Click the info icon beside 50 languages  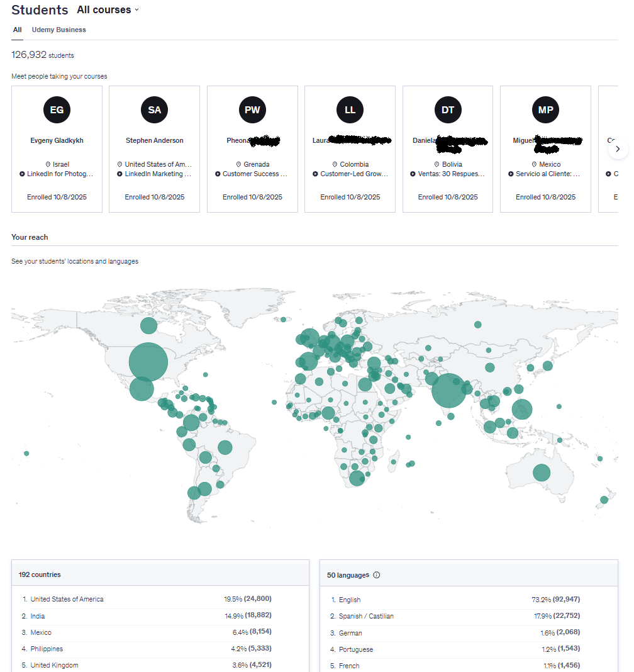tap(377, 575)
